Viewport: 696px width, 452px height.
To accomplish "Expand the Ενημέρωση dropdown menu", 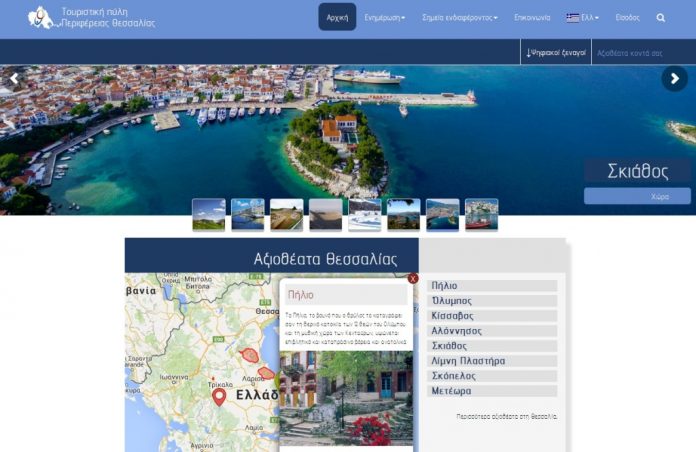I will (385, 18).
